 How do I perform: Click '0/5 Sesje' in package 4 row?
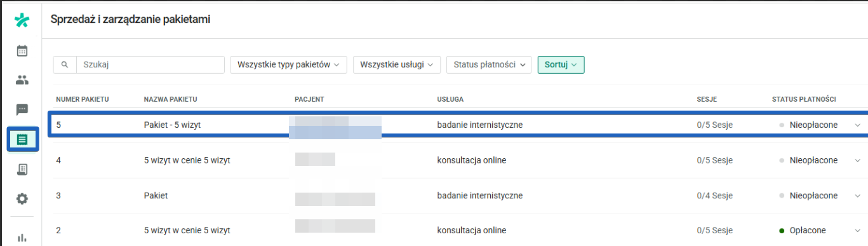(x=714, y=160)
